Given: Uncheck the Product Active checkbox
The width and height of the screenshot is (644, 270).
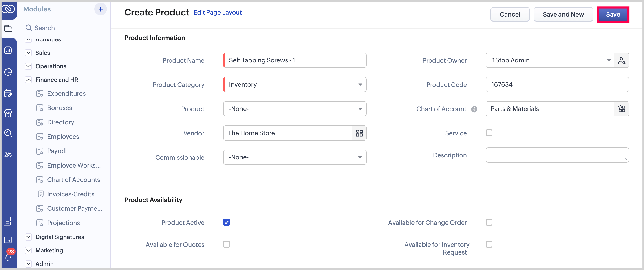Looking at the screenshot, I should [227, 222].
